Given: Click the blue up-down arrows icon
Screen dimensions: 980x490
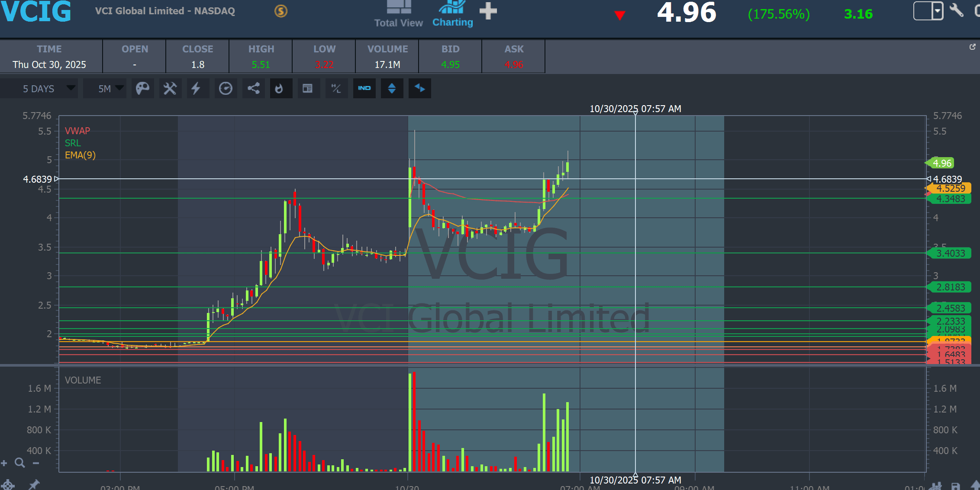Looking at the screenshot, I should tap(392, 89).
